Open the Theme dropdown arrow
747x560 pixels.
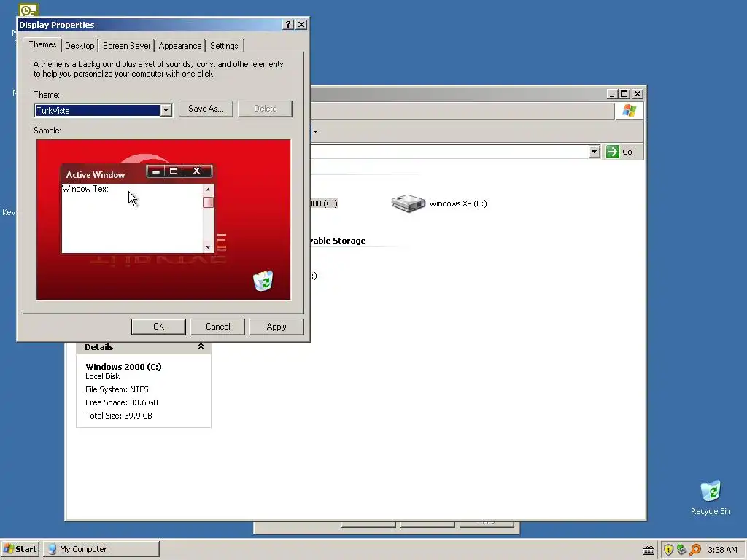tap(166, 111)
